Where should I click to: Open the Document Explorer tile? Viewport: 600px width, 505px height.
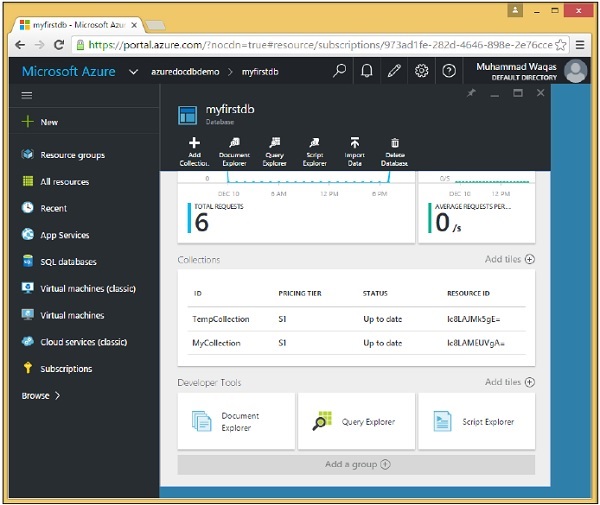[x=236, y=421]
